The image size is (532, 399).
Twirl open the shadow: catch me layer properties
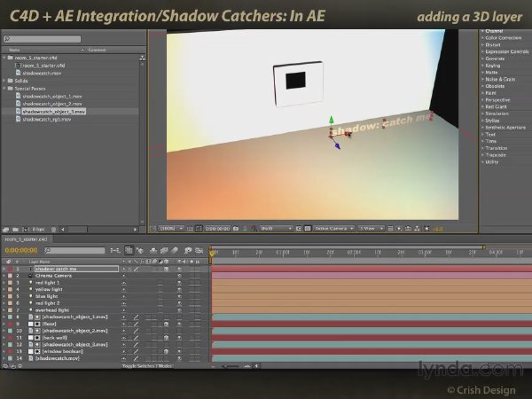(4, 269)
